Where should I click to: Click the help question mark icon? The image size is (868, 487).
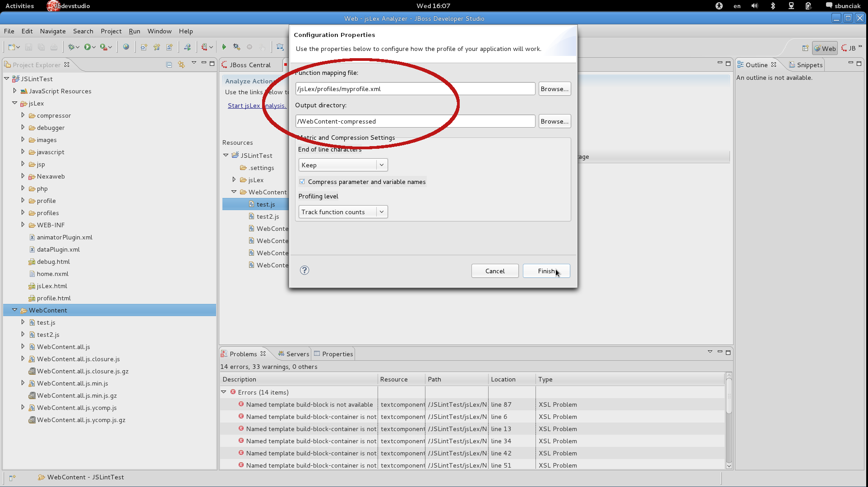pyautogui.click(x=305, y=270)
